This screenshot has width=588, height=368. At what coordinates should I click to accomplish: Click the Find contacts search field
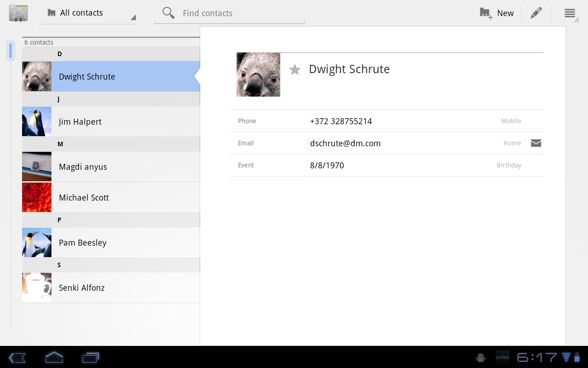pos(239,13)
